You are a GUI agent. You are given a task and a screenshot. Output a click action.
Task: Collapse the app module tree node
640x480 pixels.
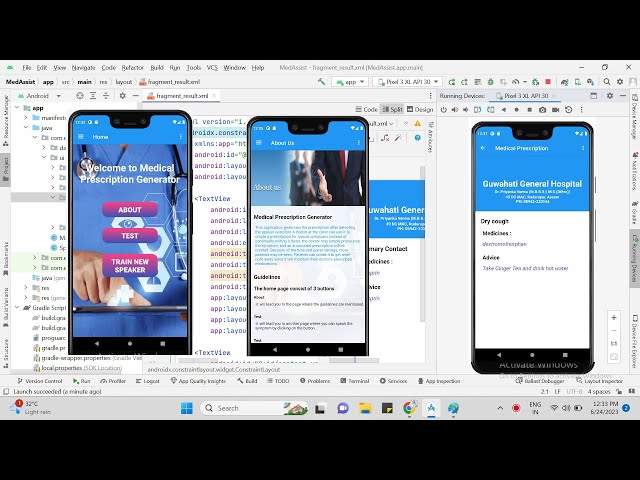click(17, 108)
